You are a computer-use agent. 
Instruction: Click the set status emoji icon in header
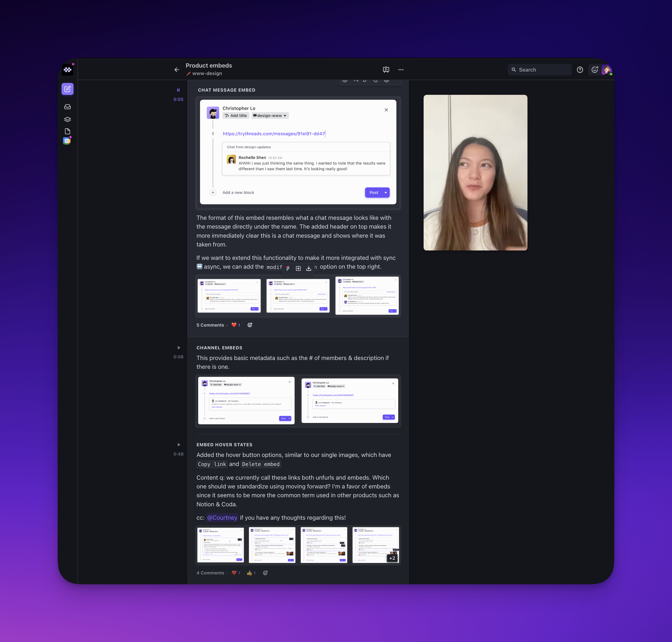pos(595,70)
